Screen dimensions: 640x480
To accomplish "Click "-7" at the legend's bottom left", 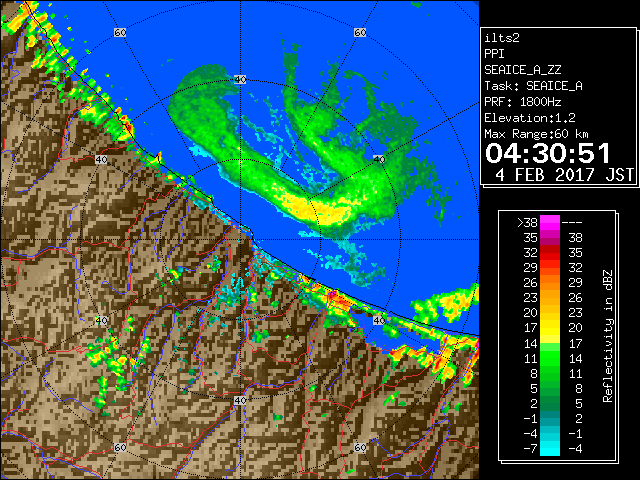I will pyautogui.click(x=530, y=449).
